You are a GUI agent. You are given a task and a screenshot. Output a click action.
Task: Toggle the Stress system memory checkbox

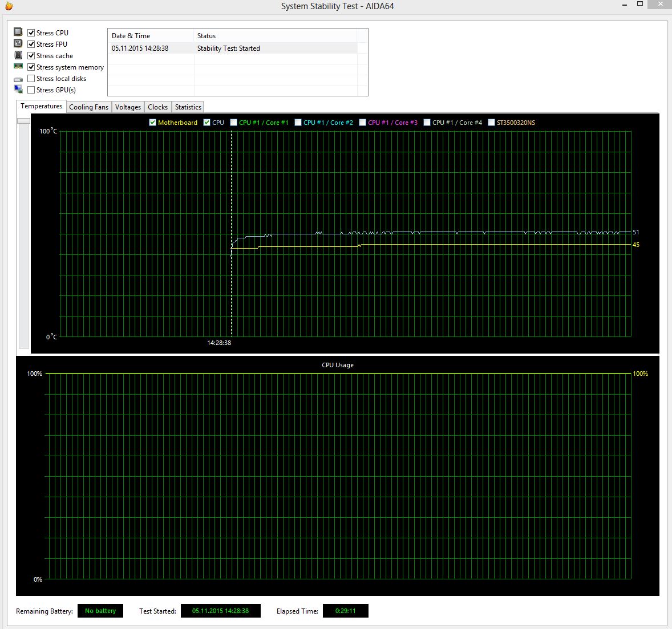31,67
